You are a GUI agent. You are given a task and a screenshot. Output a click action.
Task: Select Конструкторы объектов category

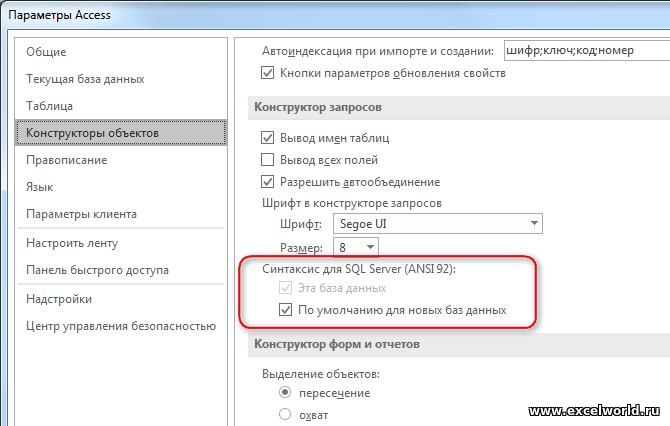coord(120,133)
